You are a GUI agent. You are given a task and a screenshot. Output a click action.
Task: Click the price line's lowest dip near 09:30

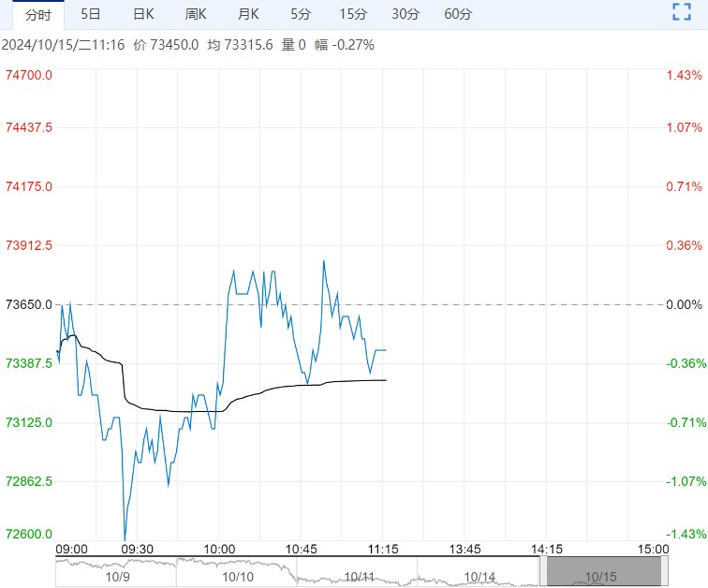click(x=124, y=539)
